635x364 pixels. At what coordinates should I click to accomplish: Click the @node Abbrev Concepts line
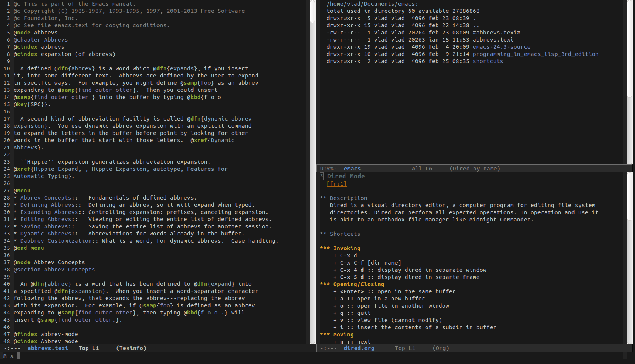49,262
